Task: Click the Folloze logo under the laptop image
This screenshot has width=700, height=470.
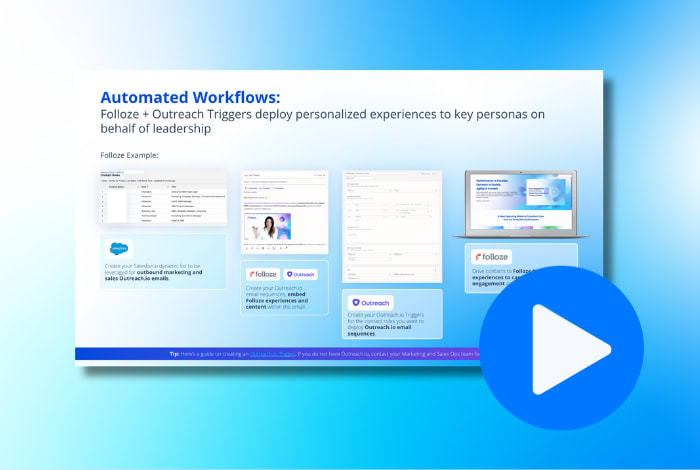Action: (492, 256)
